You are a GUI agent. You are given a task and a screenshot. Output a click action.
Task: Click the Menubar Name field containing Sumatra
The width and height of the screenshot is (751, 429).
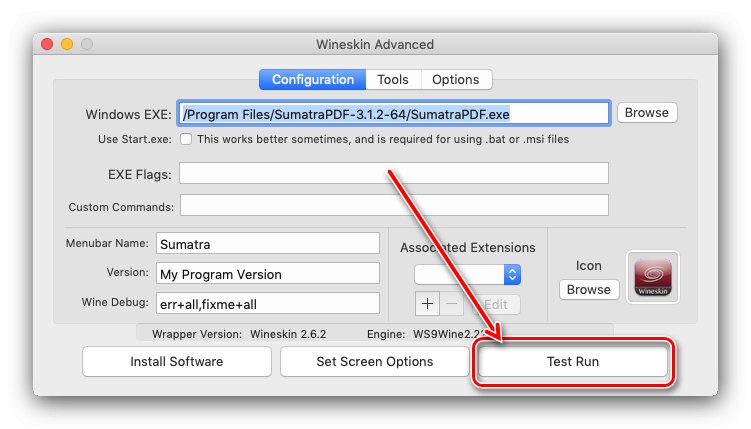click(267, 243)
